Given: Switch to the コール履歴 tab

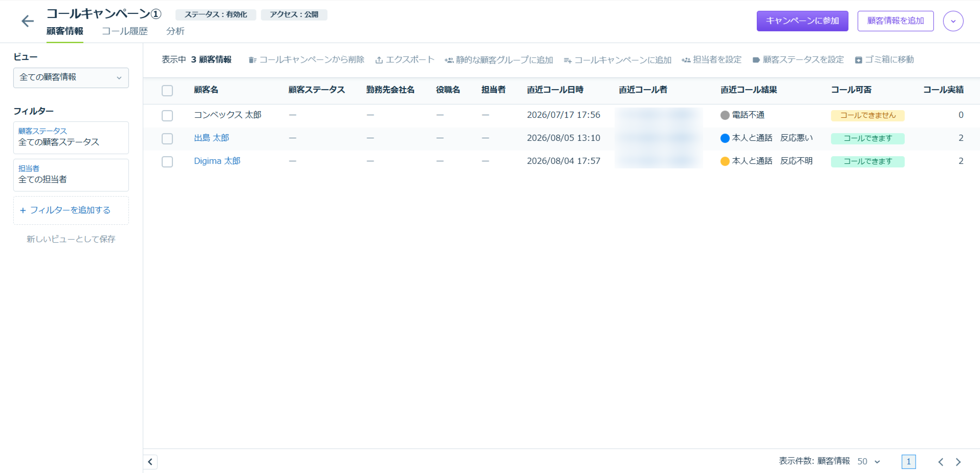Looking at the screenshot, I should point(124,31).
